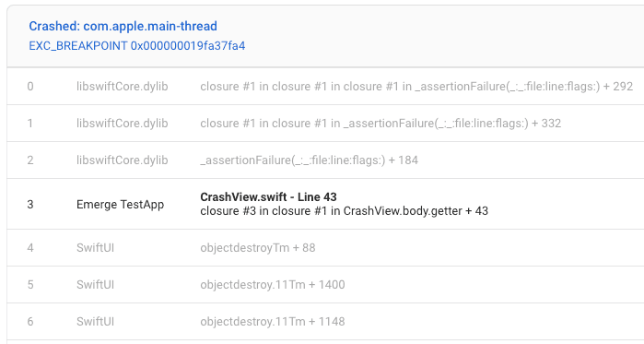Select stack frame 1 row
The width and height of the screenshot is (644, 344).
[x=325, y=124]
